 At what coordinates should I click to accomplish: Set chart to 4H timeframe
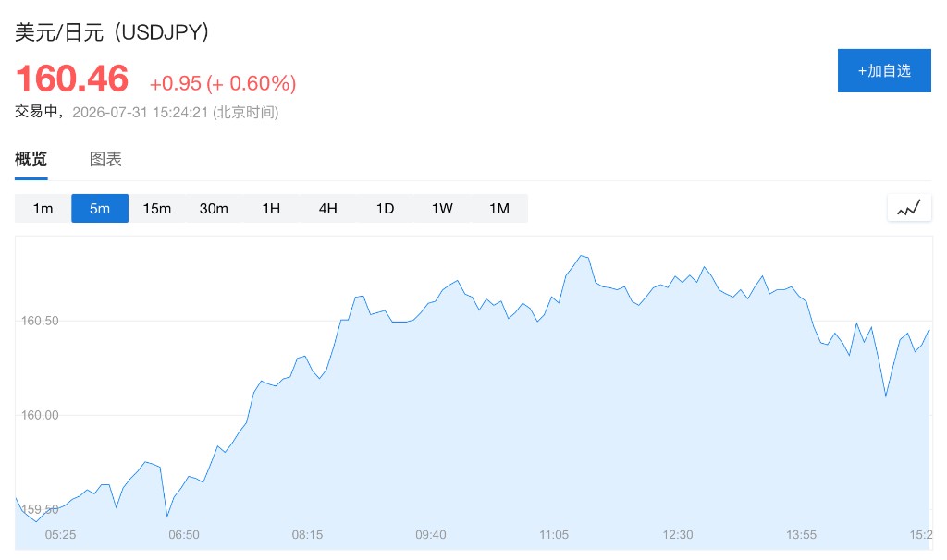coord(328,208)
